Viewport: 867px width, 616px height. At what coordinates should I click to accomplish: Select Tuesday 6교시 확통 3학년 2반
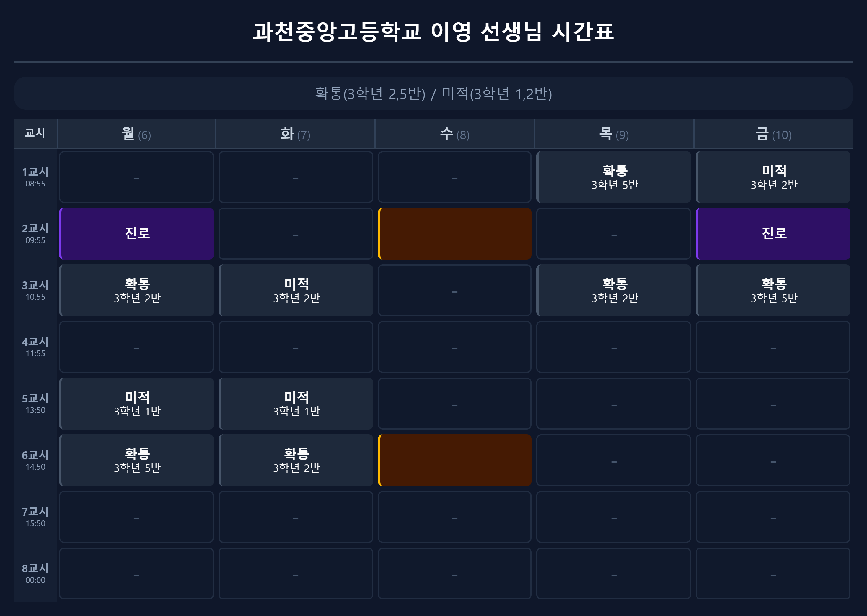(296, 460)
